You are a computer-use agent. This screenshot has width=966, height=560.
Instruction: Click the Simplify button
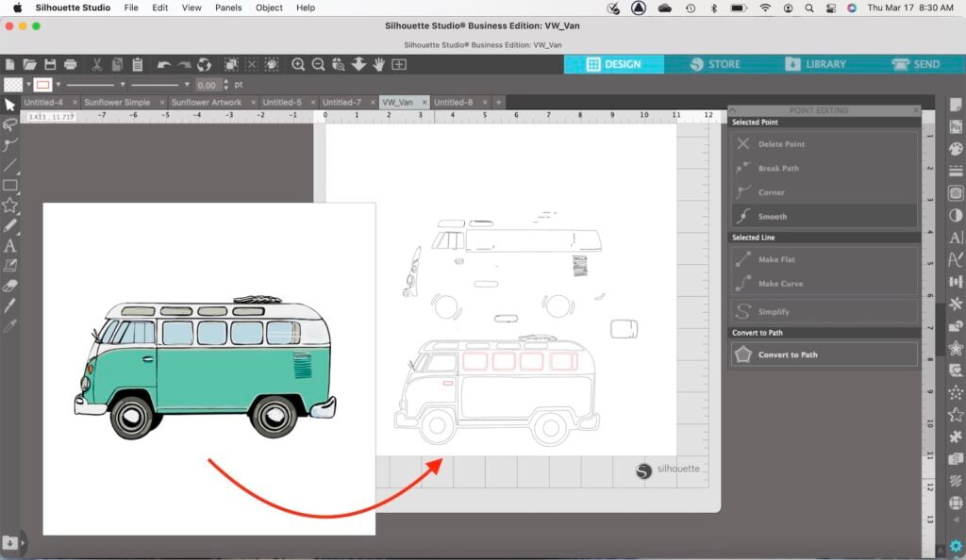point(824,311)
